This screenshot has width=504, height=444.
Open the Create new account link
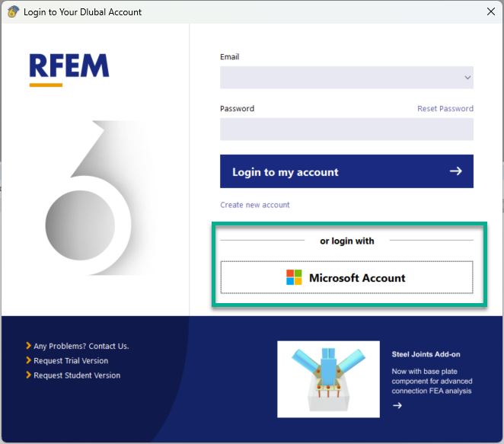pyautogui.click(x=255, y=205)
